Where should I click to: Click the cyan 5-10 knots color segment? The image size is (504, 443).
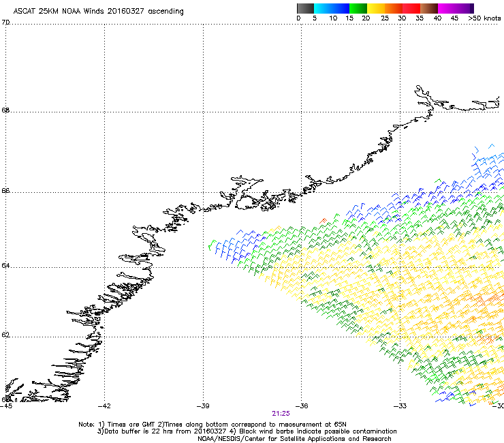[323, 8]
